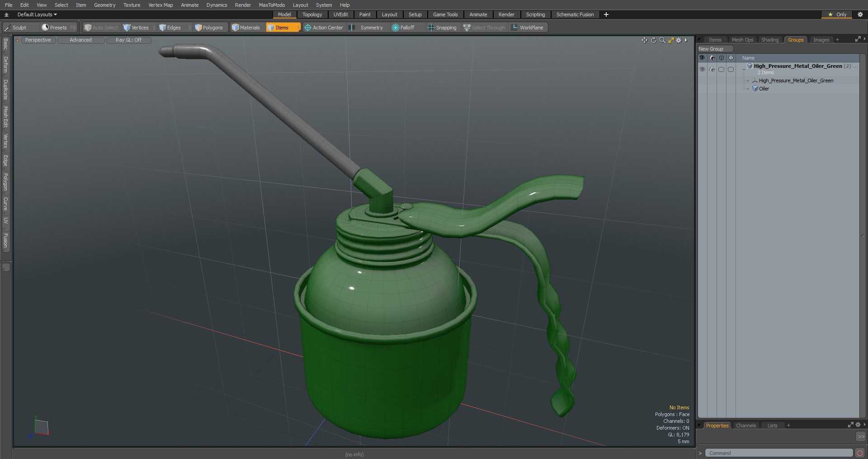Toggle visibility of High_Pressure_Metal_Oiler_Green group

pyautogui.click(x=702, y=69)
